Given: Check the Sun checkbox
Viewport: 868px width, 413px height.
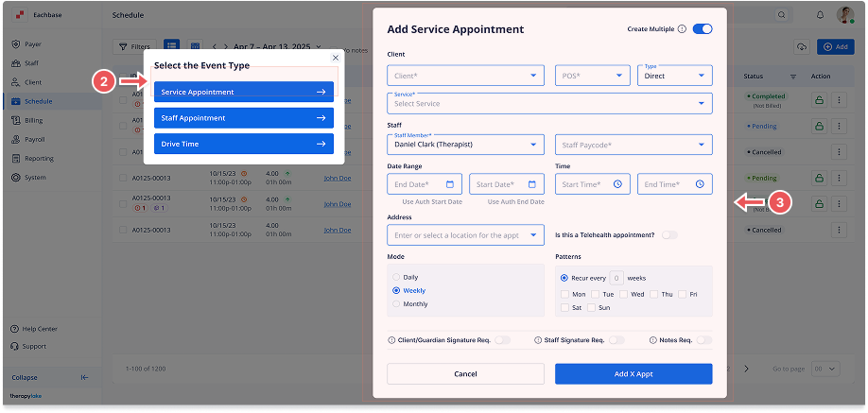Looking at the screenshot, I should tap(591, 307).
